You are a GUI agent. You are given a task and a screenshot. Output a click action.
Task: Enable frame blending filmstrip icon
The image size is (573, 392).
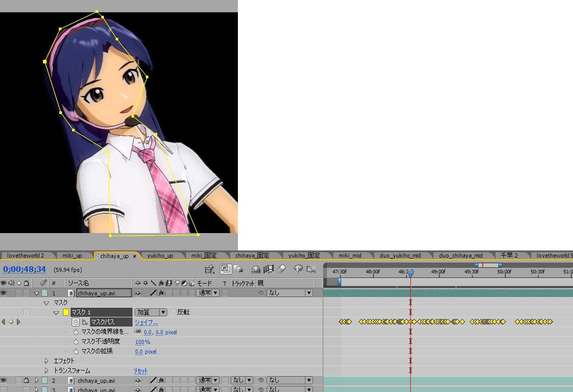[x=269, y=269]
